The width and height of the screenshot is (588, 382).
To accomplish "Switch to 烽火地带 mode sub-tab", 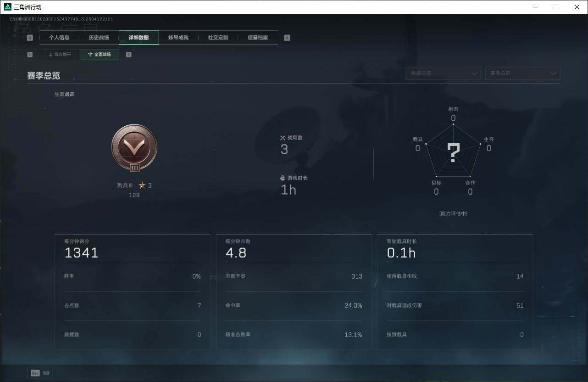I will click(60, 54).
